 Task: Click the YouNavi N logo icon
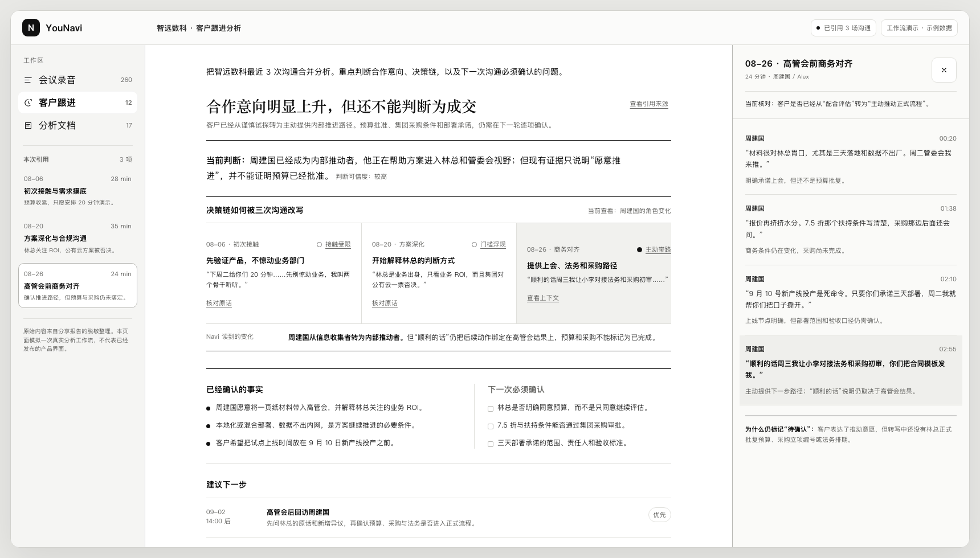tap(31, 27)
